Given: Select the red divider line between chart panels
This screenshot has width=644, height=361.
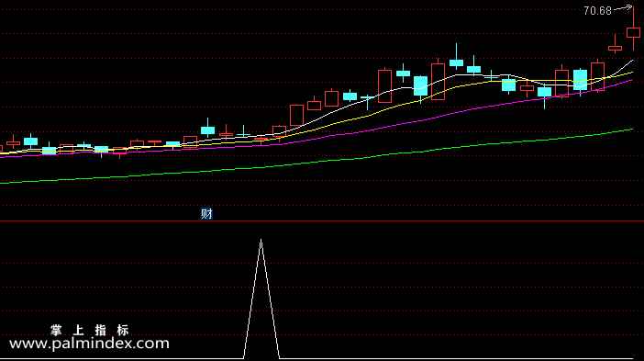Looking at the screenshot, I should pos(322,221).
